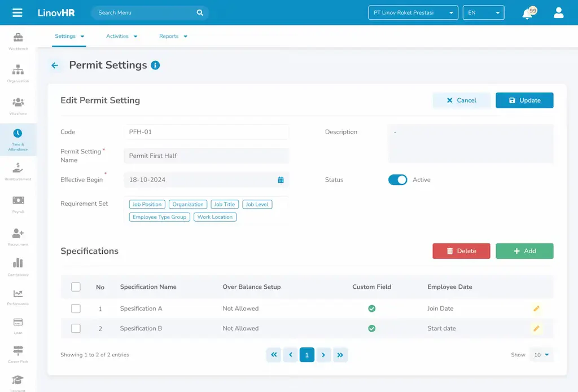Click Custom Field checkmark for Spesification A
Viewport: 578px width, 392px height.
click(x=371, y=309)
